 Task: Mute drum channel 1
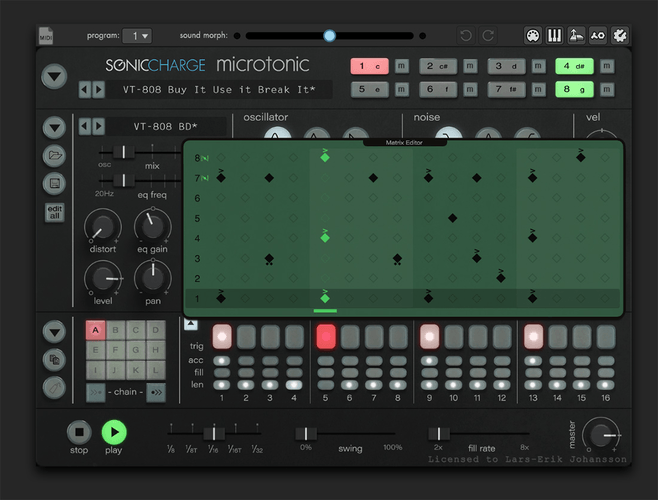(x=402, y=66)
